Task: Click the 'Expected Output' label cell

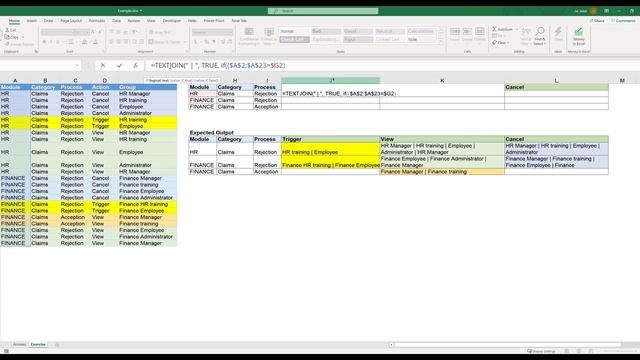Action: pos(211,133)
